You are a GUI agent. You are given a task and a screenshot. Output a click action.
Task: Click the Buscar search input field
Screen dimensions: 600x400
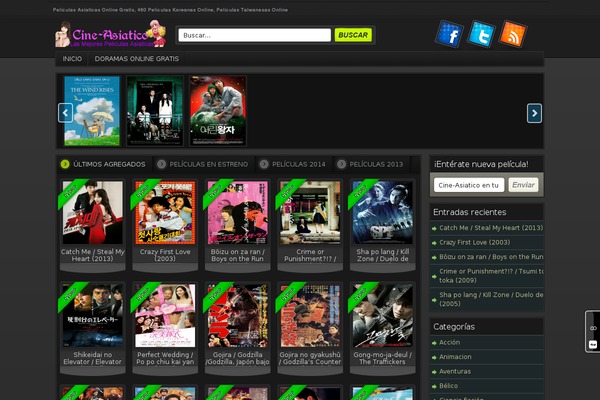pos(254,35)
